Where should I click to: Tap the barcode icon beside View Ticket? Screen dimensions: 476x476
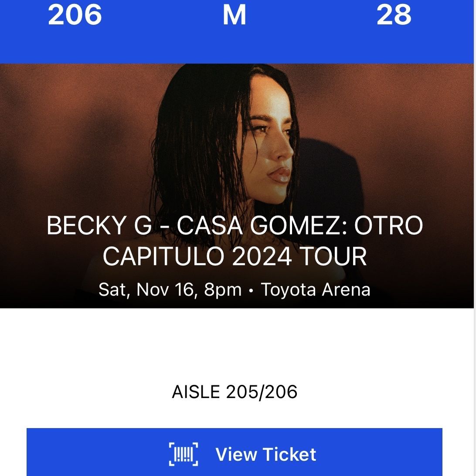pyautogui.click(x=184, y=454)
